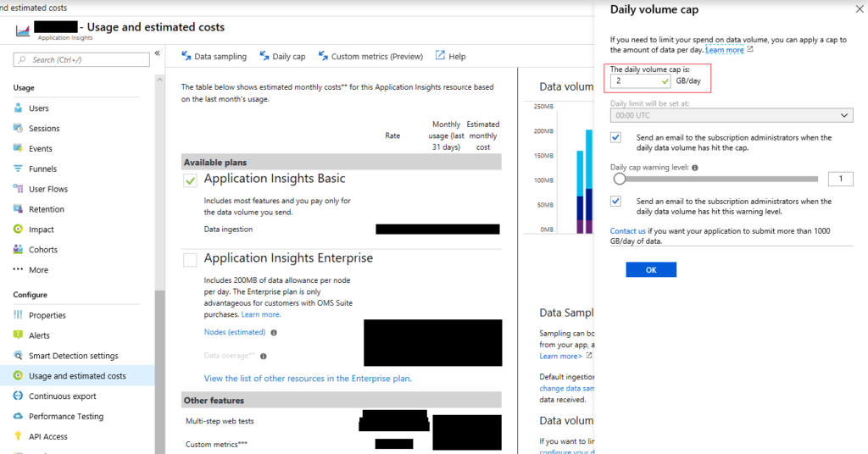868x454 pixels.
Task: Click the Performance Testing cloud icon
Action: (x=19, y=416)
